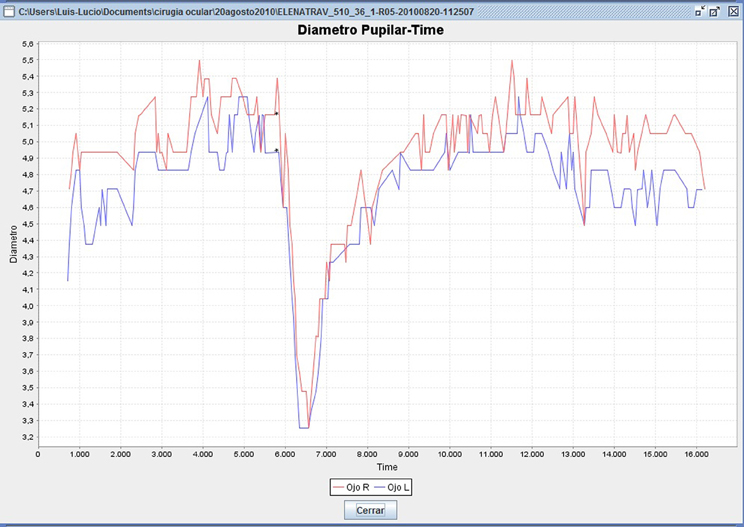Viewport: 744px width, 527px height.
Task: Click y-axis tick label 5,5
Action: pos(28,60)
